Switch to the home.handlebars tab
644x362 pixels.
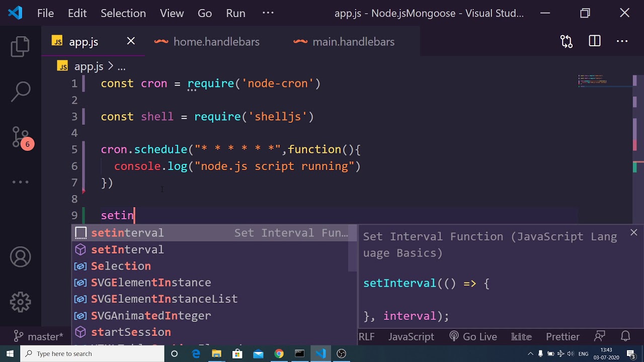(216, 42)
